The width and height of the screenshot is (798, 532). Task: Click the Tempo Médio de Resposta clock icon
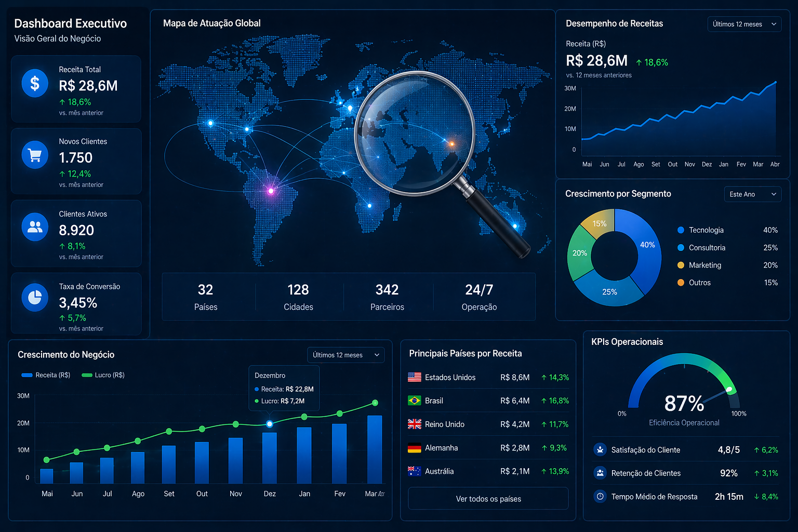pos(600,497)
